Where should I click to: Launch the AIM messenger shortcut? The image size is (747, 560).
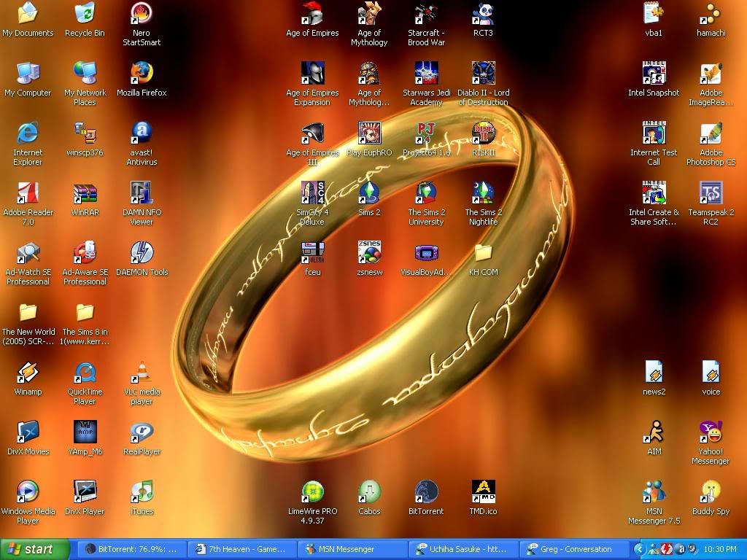(x=654, y=432)
